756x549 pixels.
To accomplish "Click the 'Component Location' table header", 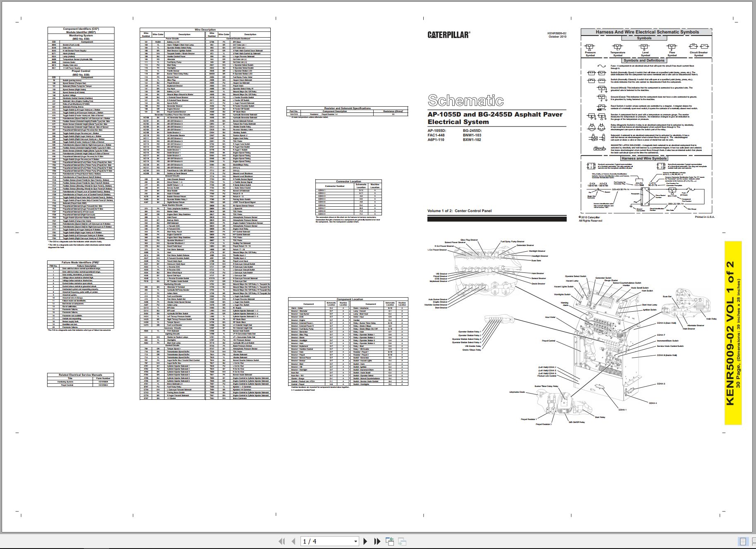I will tap(349, 299).
